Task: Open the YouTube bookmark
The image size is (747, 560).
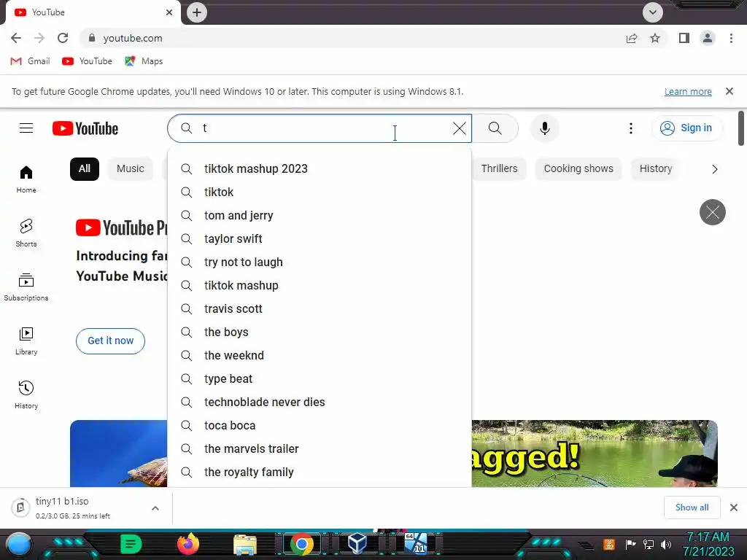Action: pyautogui.click(x=88, y=61)
